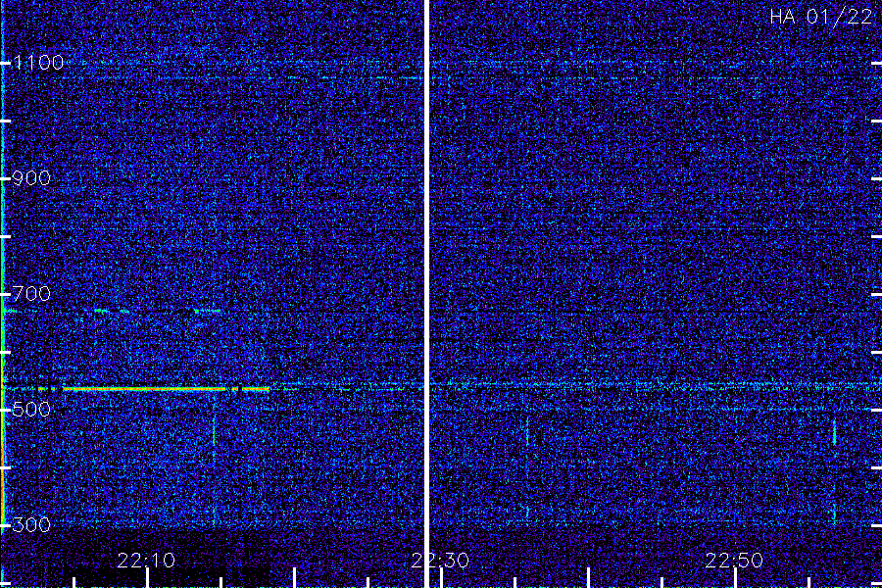Click the 1100 frequency axis label
The image size is (882, 588).
(38, 62)
